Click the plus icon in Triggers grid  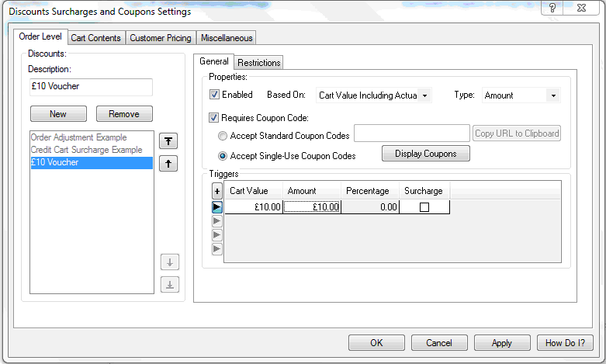tap(217, 191)
